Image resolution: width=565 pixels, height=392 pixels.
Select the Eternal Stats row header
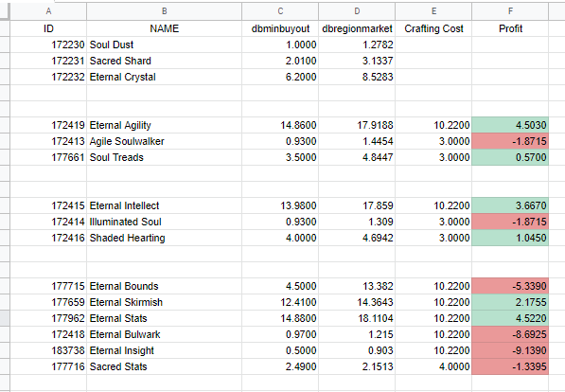click(5, 318)
